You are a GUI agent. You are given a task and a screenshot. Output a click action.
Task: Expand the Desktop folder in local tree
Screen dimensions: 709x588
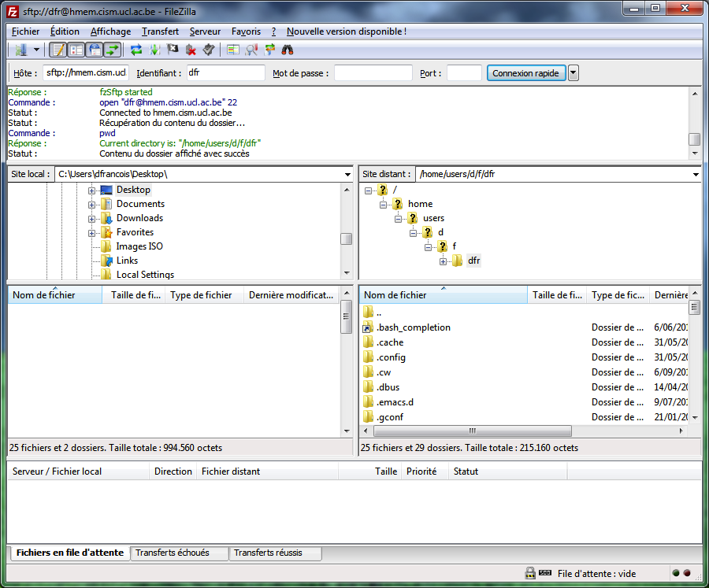click(x=92, y=190)
